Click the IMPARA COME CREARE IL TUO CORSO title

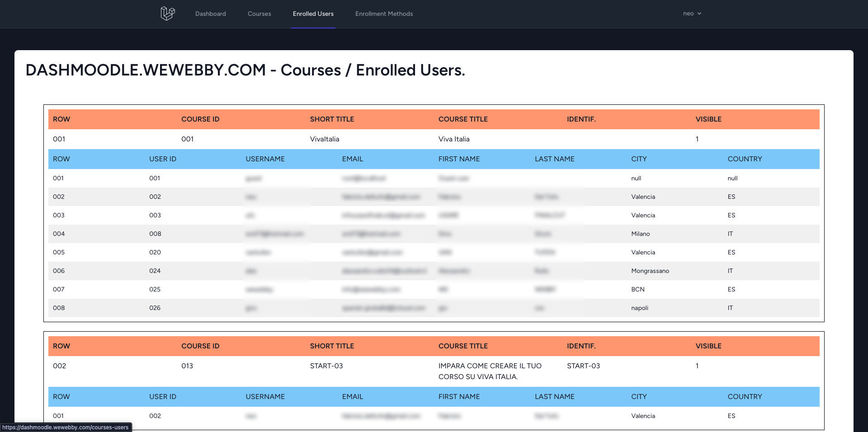[490, 371]
